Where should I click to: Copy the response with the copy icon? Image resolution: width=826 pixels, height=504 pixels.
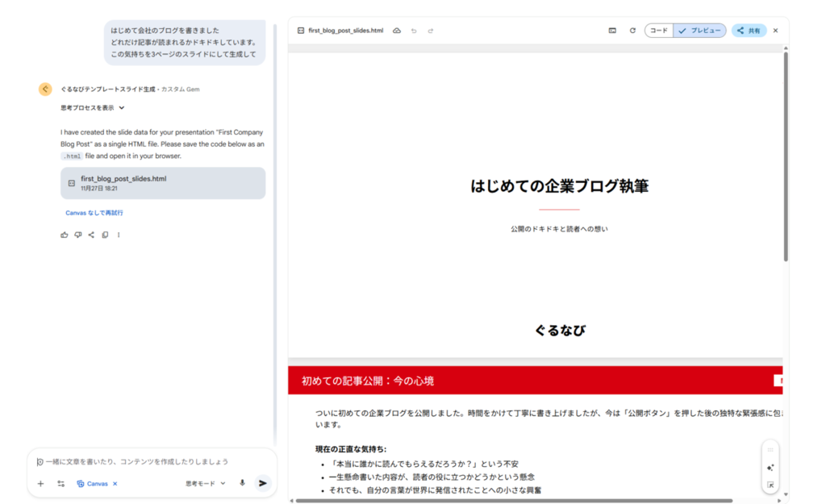point(105,235)
